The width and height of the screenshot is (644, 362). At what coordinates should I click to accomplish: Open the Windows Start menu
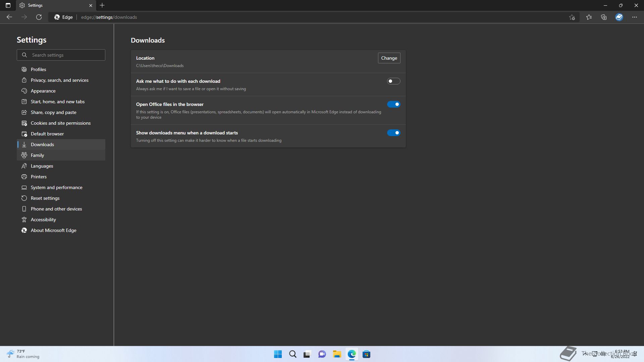278,354
